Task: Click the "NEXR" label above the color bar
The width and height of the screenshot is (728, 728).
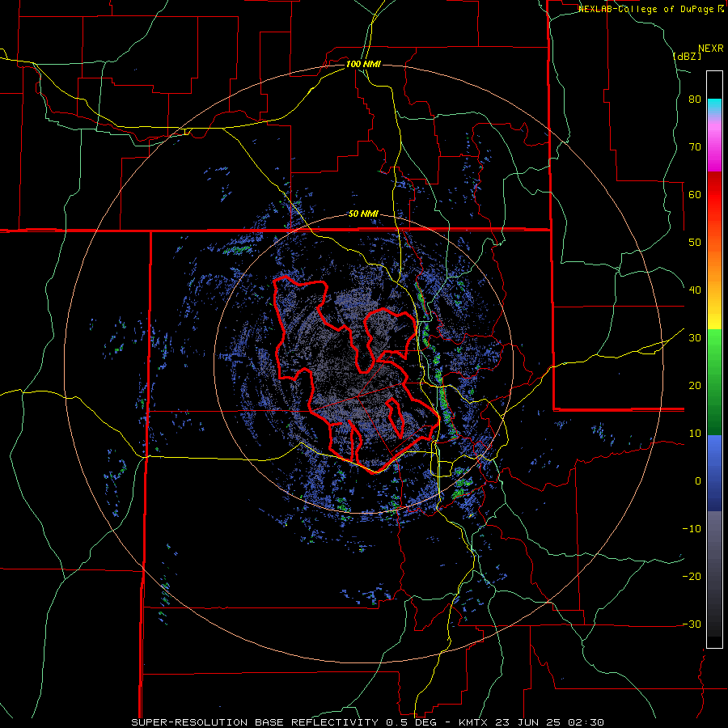Action: tap(711, 49)
